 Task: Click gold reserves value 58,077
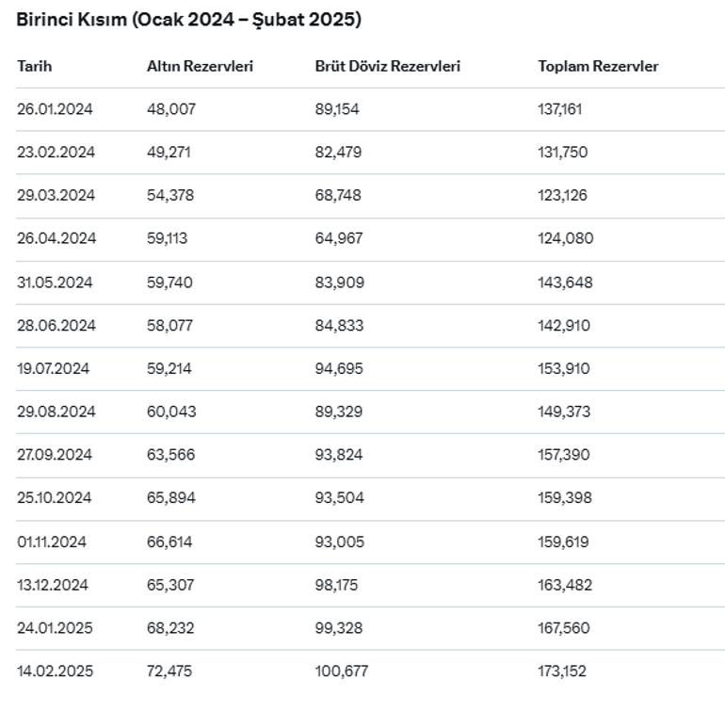coord(169,326)
